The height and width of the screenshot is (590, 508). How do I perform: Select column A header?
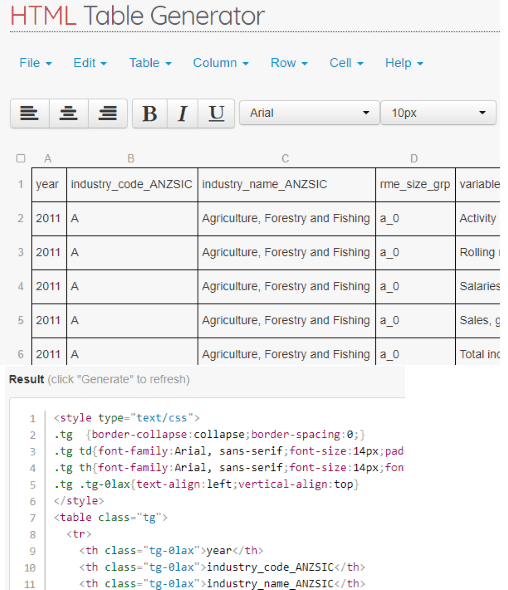pyautogui.click(x=48, y=158)
